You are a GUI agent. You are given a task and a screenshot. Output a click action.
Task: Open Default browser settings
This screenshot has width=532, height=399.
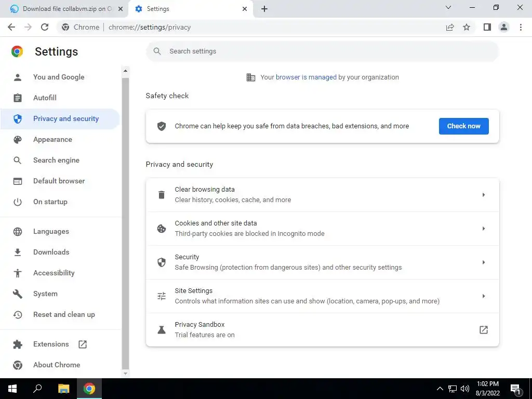[x=59, y=181]
